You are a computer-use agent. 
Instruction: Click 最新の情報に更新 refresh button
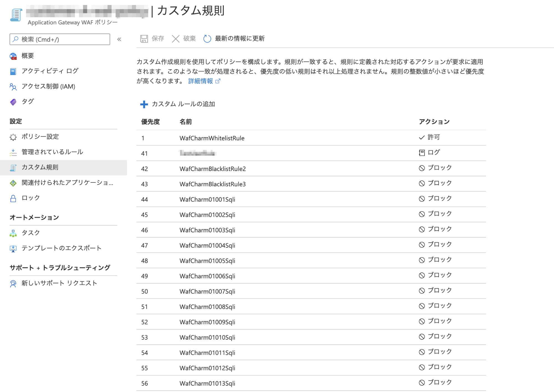coord(234,39)
